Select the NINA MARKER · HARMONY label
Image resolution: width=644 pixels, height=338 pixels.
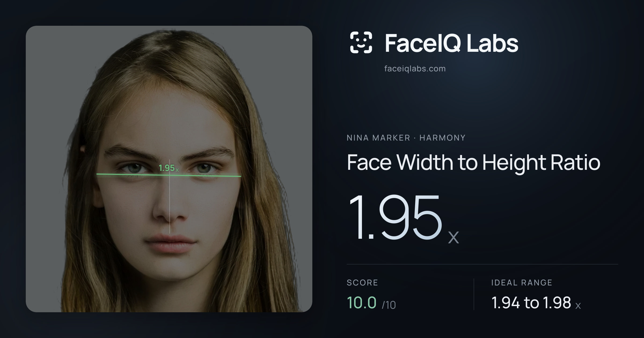[x=406, y=138]
